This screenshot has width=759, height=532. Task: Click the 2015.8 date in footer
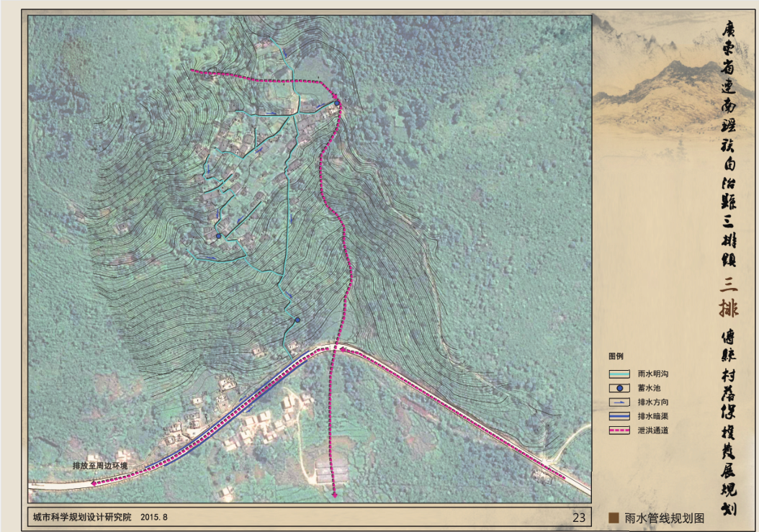pos(153,517)
